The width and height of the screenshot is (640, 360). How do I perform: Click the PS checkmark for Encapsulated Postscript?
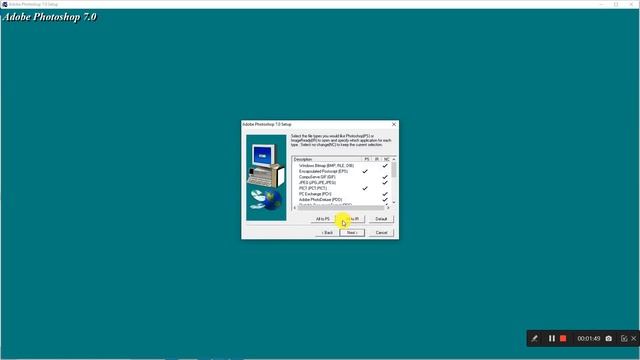click(x=365, y=171)
